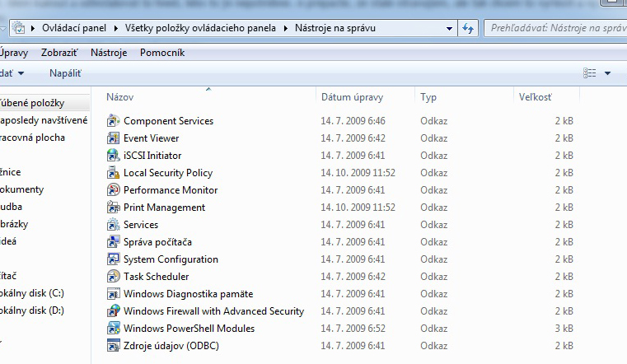Image resolution: width=627 pixels, height=364 pixels.
Task: Select the Windows PowerShell Modules icon
Action: pos(114,329)
